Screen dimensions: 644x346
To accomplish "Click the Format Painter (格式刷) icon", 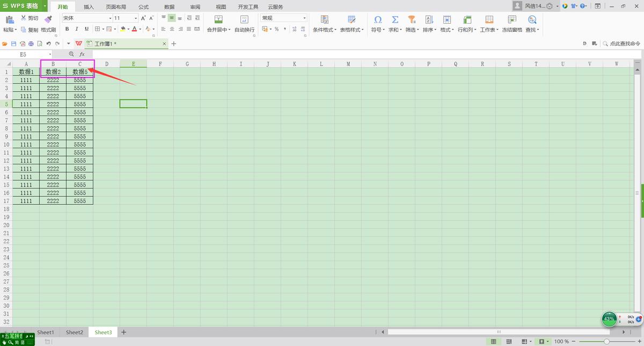I will 48,19.
